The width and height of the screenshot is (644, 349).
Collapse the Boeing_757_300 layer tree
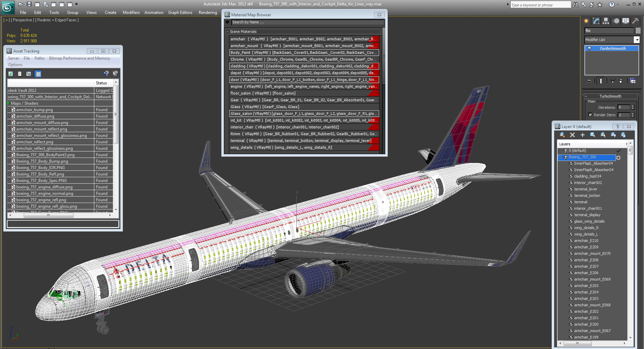[x=560, y=157]
